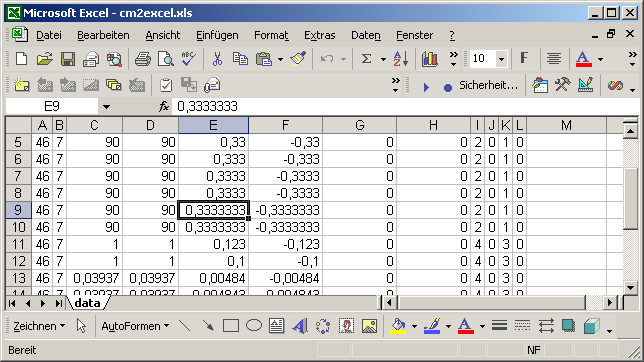Image resolution: width=644 pixels, height=362 pixels.
Task: Run macro with the blue play arrow
Action: (x=426, y=87)
